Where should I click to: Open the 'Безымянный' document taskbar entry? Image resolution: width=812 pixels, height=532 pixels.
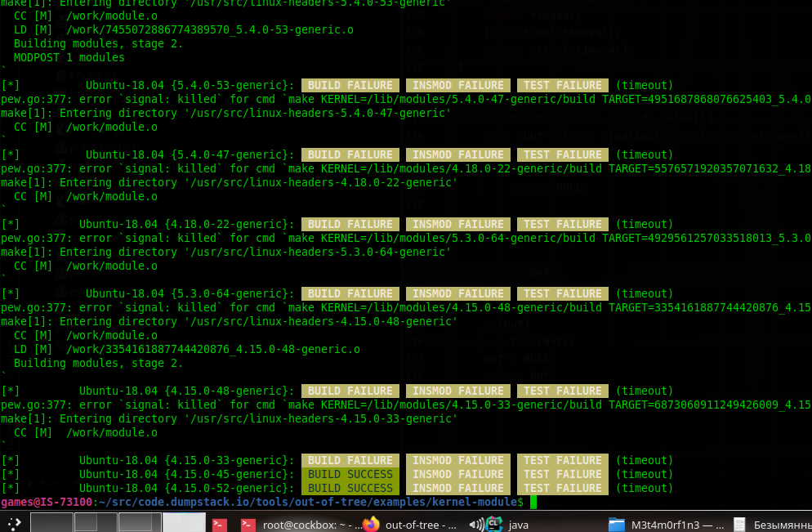(783, 525)
